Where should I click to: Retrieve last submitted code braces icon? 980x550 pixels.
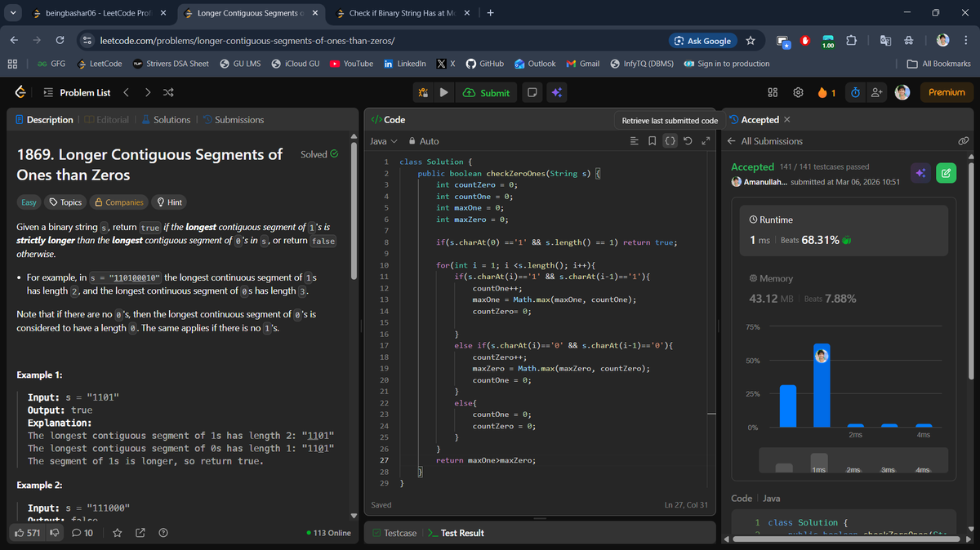click(x=670, y=141)
